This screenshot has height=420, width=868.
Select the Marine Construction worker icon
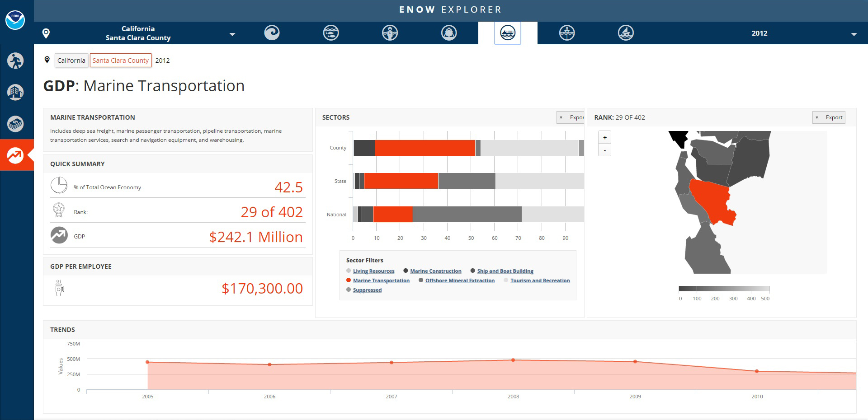click(x=390, y=33)
